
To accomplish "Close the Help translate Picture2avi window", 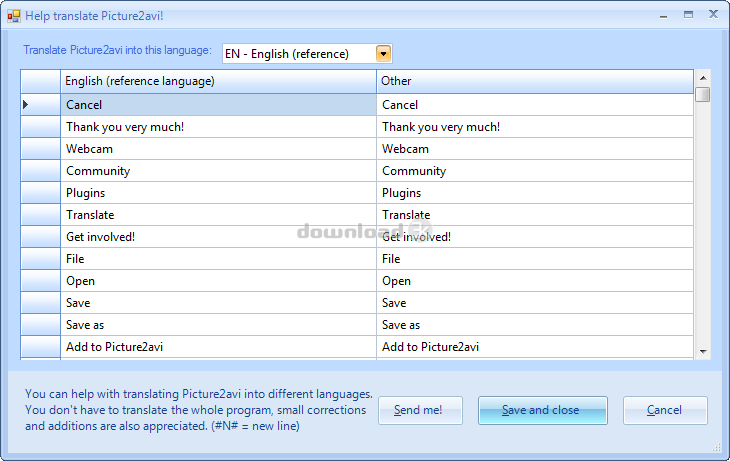I will pos(713,14).
